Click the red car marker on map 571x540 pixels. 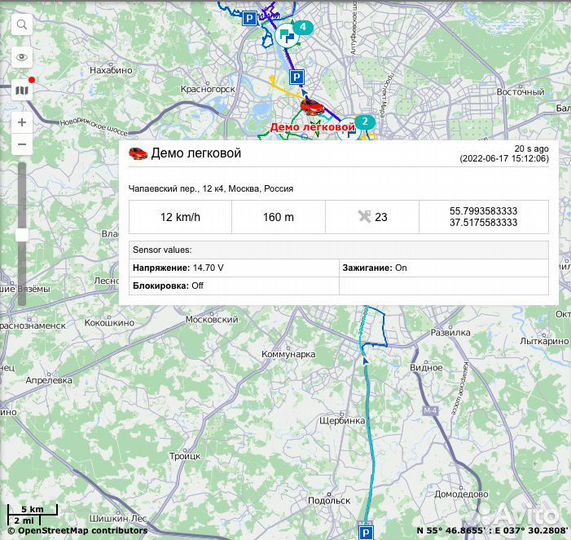[x=312, y=107]
